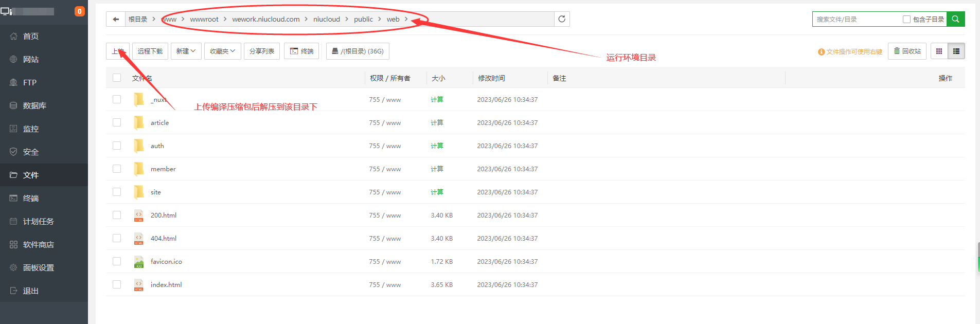Click the green search magnifier button
The height and width of the screenshot is (324, 980).
tap(955, 19)
